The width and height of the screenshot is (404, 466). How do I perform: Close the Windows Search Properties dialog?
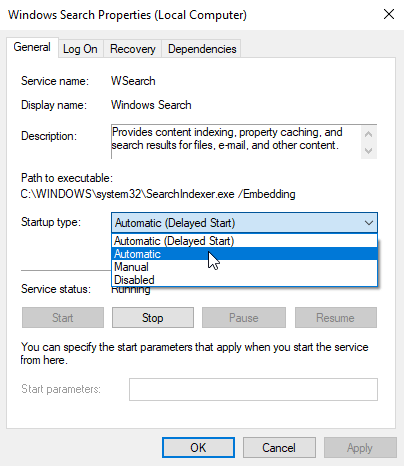click(x=389, y=15)
